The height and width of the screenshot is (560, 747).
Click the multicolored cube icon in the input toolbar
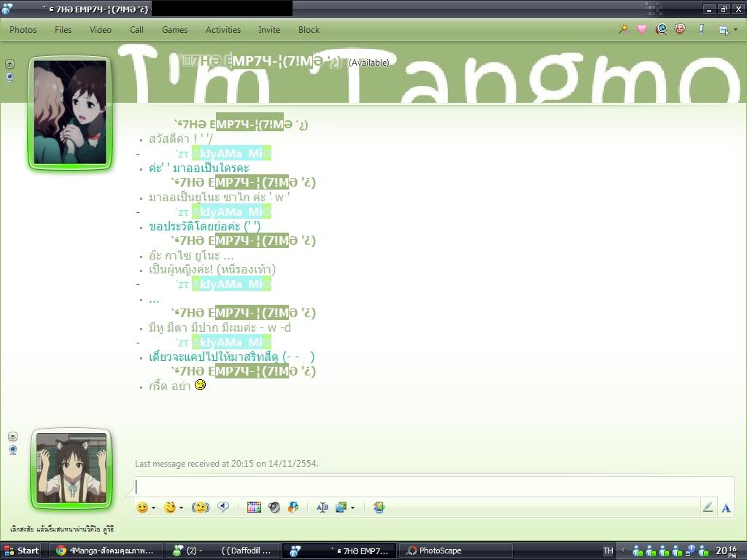tap(293, 507)
